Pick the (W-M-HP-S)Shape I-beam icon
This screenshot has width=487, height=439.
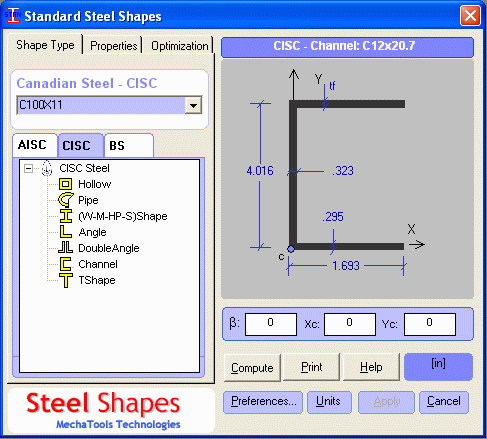pos(66,216)
